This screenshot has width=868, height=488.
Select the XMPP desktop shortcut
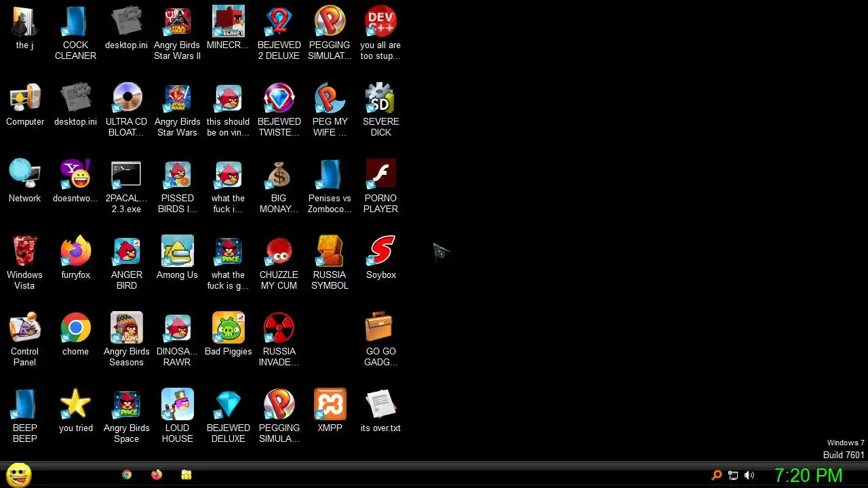[x=330, y=405]
